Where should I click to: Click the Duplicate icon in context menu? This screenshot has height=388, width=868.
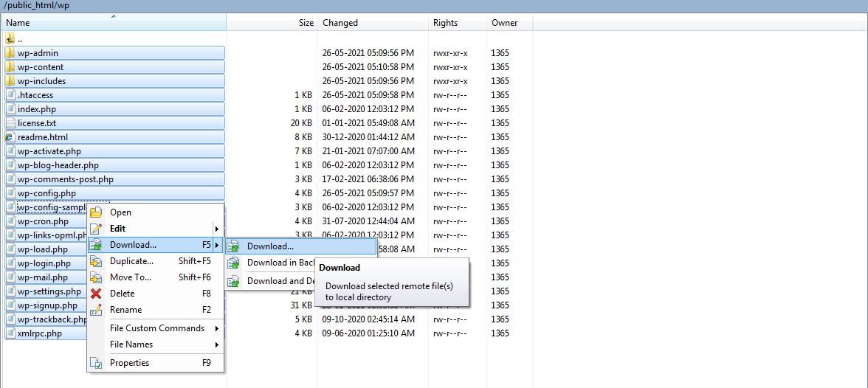pos(96,261)
